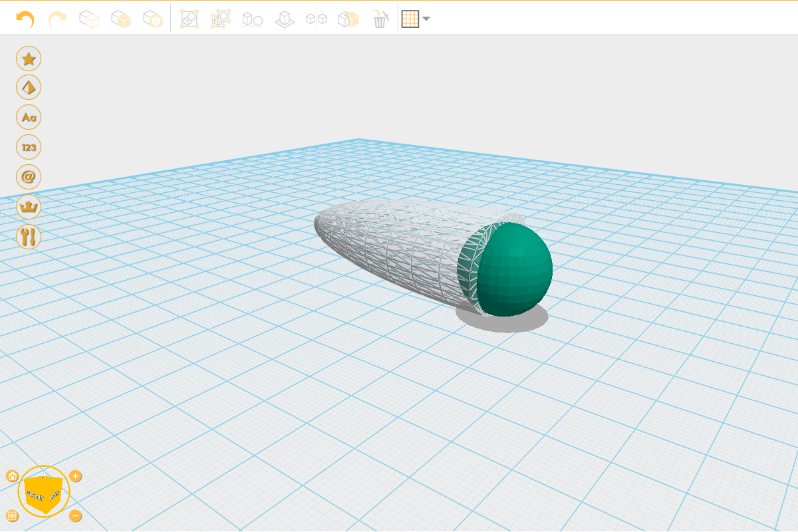Open the star favorites shapes category
The height and width of the screenshot is (532, 798).
pyautogui.click(x=29, y=59)
